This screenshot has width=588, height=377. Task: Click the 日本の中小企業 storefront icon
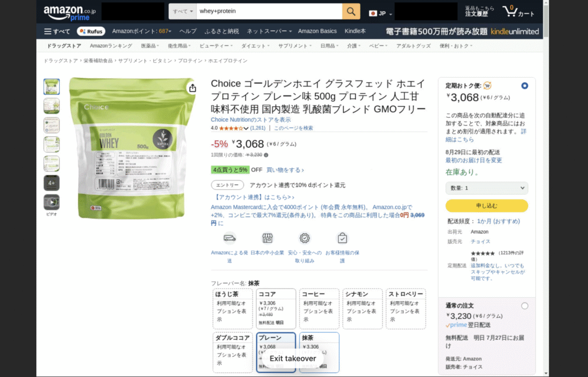(267, 238)
